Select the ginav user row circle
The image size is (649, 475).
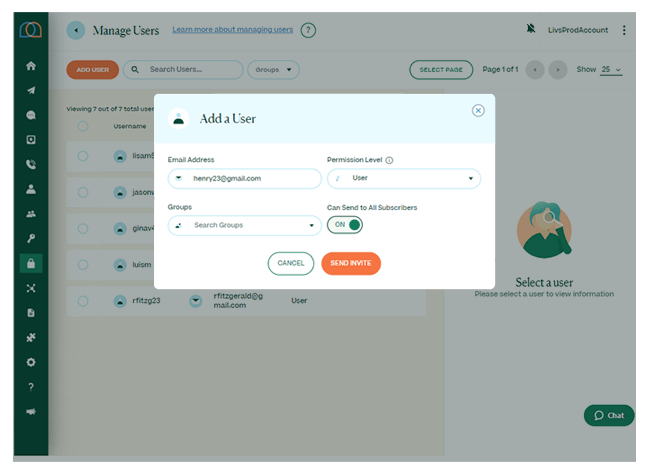[83, 228]
